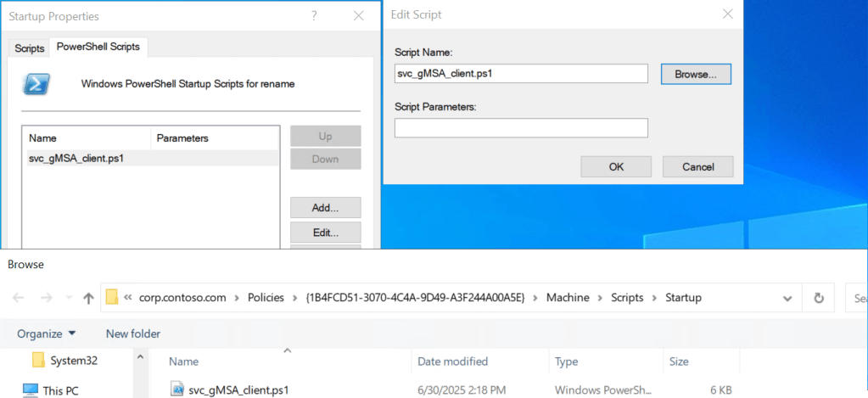Click the PowerShell startup scripts icon
This screenshot has height=398, width=868.
36,83
